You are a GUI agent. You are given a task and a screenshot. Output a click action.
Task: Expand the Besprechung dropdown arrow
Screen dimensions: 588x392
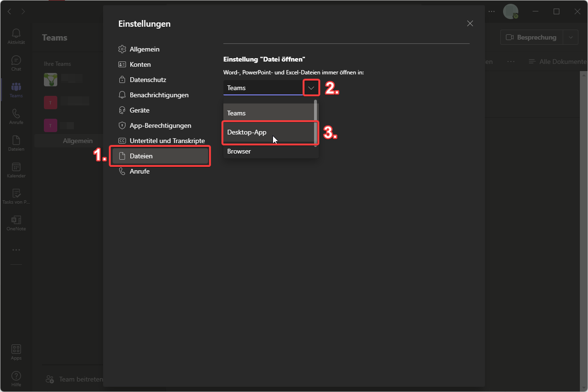pos(571,37)
